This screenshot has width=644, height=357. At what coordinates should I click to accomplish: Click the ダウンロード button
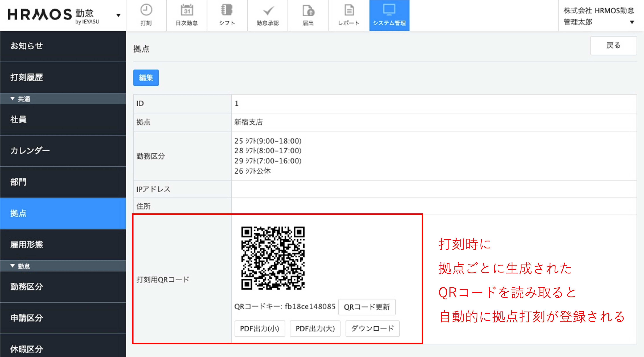click(372, 328)
